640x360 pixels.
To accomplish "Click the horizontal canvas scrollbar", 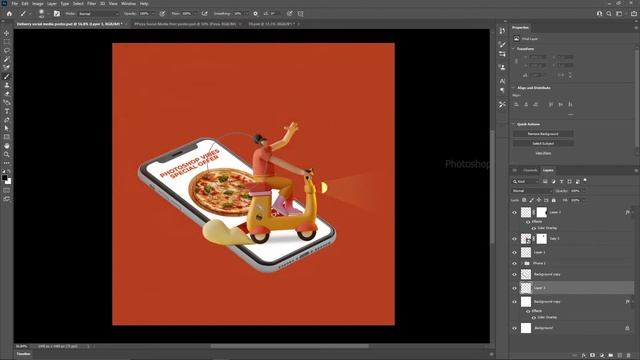I will (290, 346).
